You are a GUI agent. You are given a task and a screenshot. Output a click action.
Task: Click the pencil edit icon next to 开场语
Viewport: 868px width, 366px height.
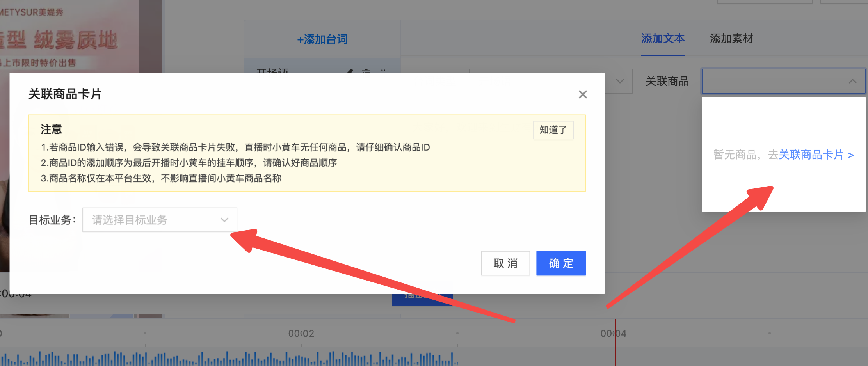(x=350, y=71)
